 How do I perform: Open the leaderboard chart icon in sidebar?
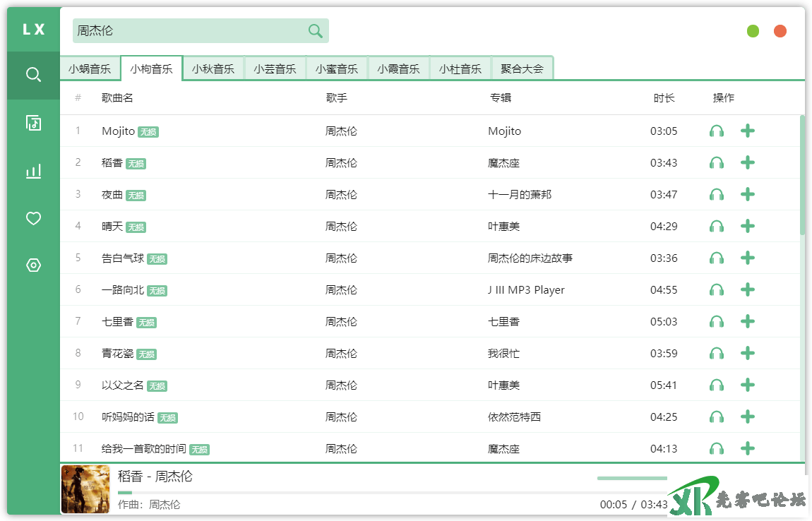tap(33, 171)
